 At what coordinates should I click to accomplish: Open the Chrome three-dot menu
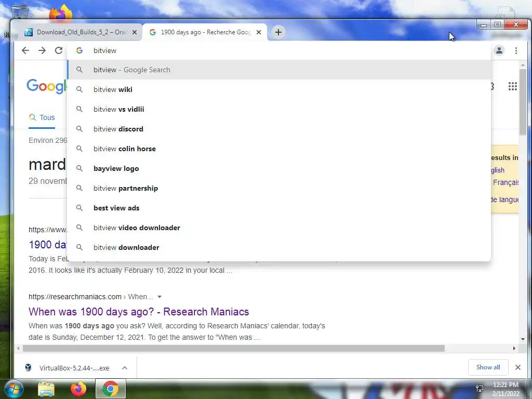516,50
